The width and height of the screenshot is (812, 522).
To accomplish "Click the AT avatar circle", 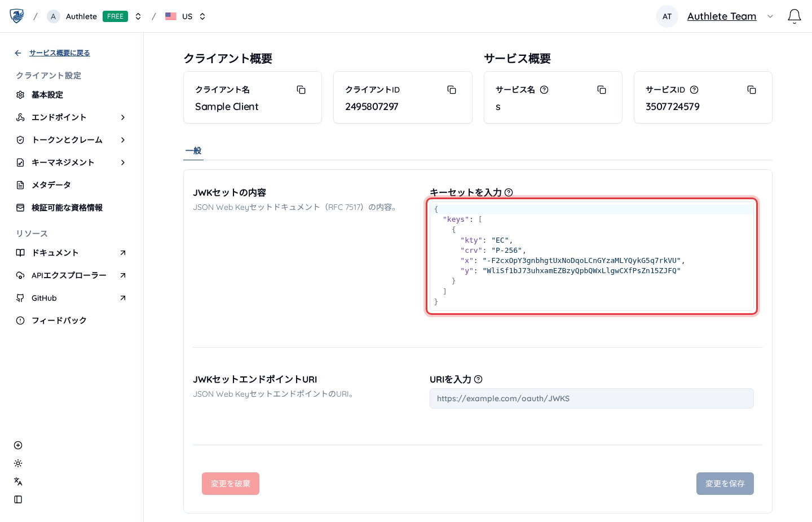I will (667, 16).
